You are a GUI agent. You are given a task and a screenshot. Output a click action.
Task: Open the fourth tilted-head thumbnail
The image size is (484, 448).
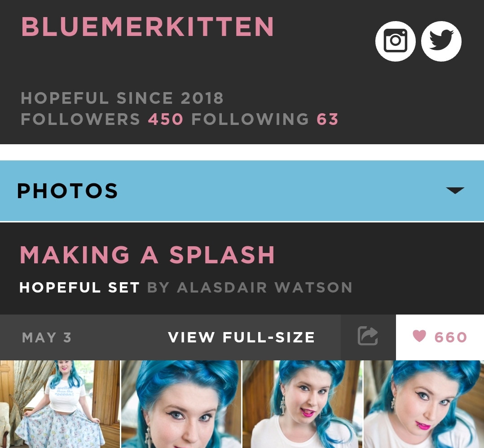(x=424, y=404)
